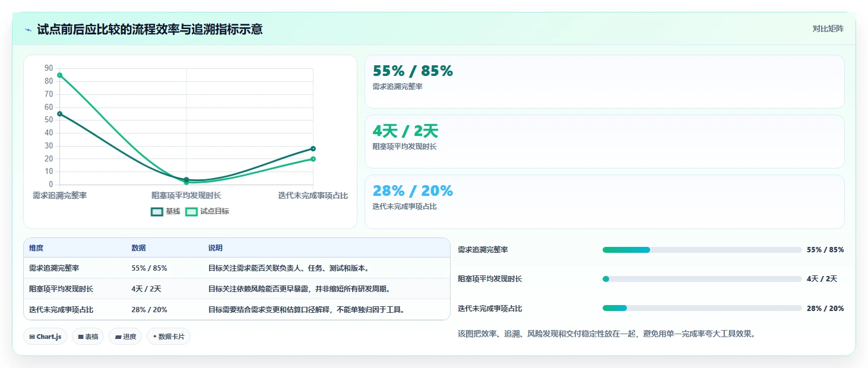Click the baseline data point at value 55
The image size is (868, 368).
(59, 113)
